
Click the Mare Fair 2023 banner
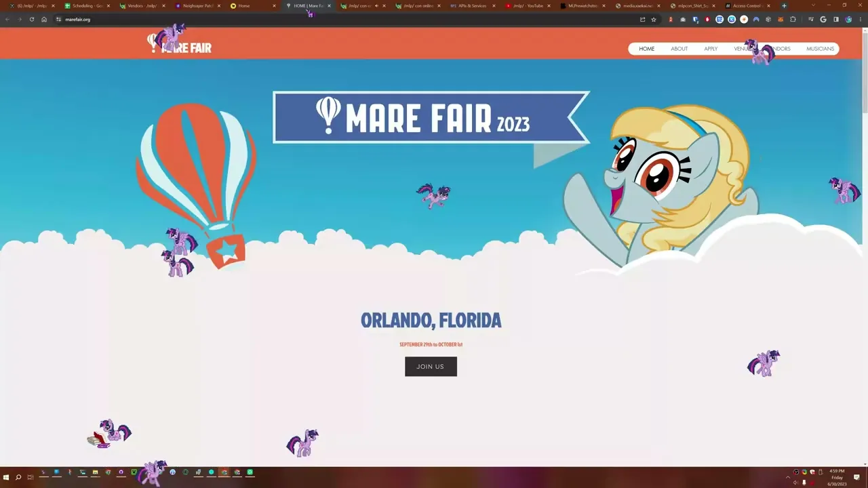pos(431,117)
